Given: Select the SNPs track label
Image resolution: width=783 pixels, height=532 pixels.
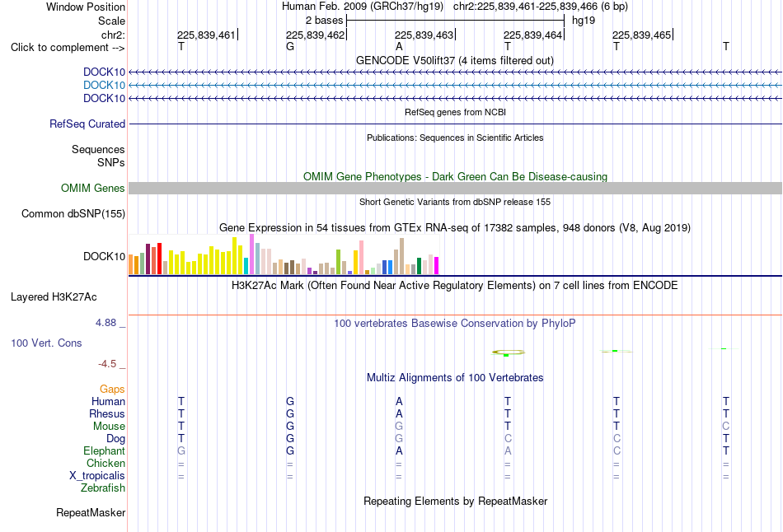Looking at the screenshot, I should click(111, 163).
